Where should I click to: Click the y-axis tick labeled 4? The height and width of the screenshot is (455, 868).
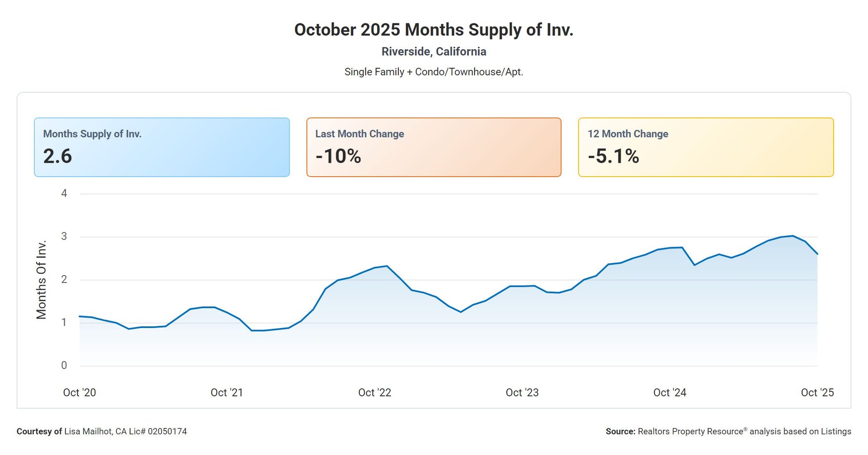point(64,193)
